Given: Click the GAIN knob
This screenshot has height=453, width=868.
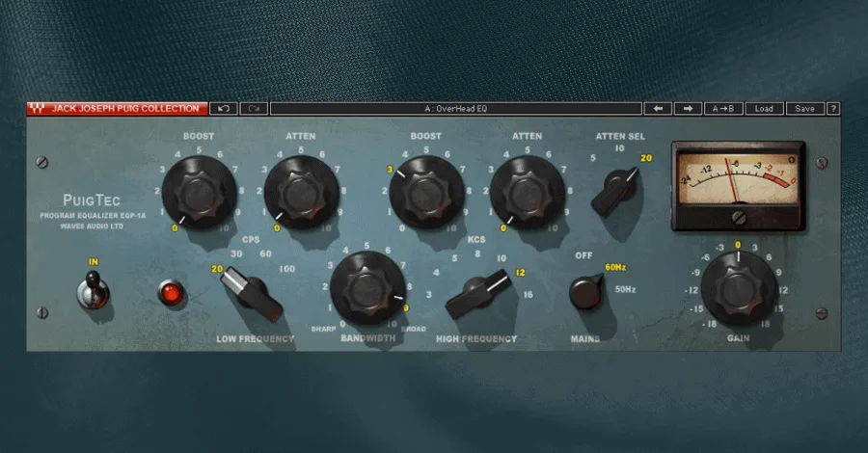Looking at the screenshot, I should tap(739, 289).
